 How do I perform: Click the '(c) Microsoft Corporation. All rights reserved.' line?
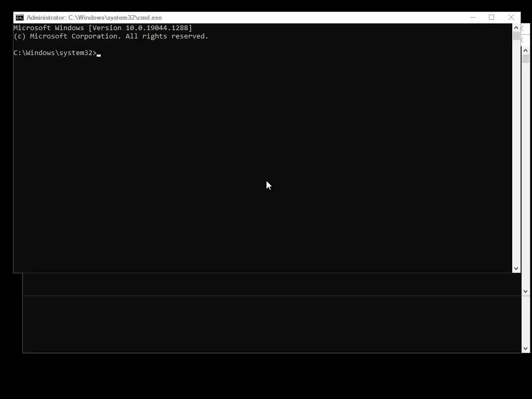pos(111,36)
